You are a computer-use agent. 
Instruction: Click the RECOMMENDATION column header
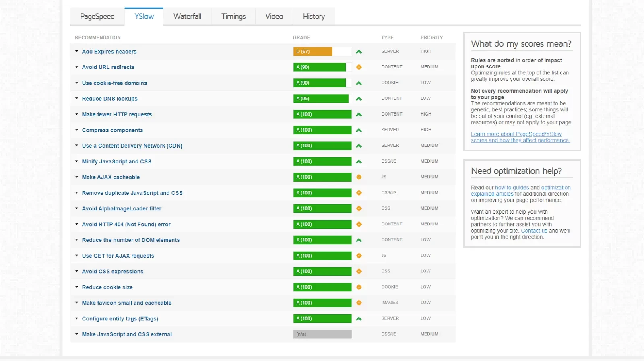click(98, 37)
